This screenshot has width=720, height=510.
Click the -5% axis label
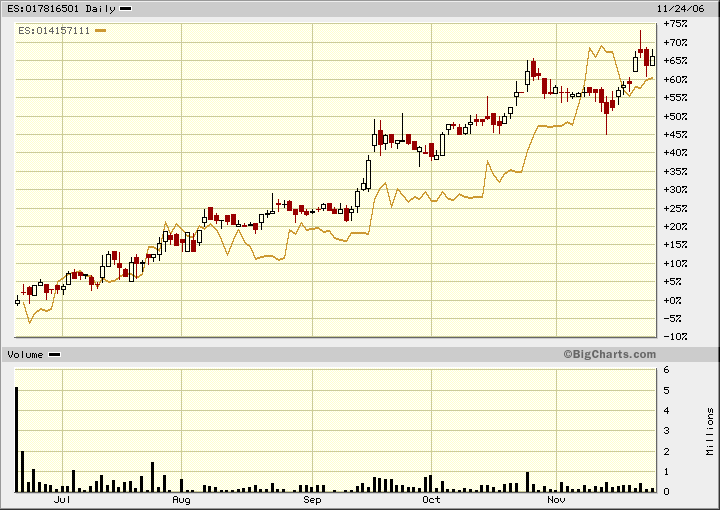click(x=675, y=319)
